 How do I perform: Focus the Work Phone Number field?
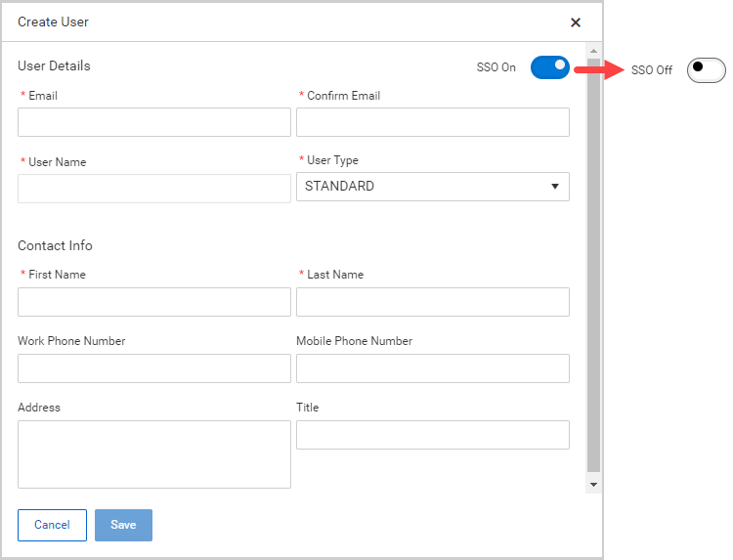pyautogui.click(x=154, y=368)
